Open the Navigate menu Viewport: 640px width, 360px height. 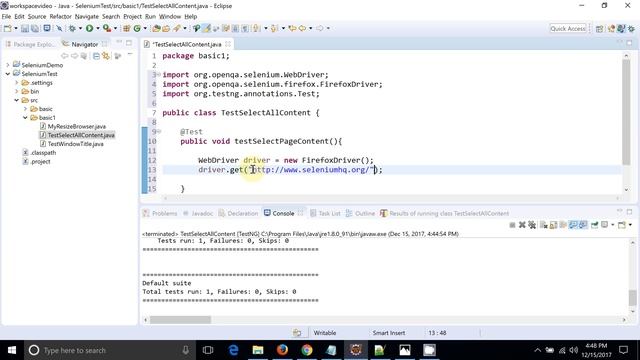coord(87,16)
